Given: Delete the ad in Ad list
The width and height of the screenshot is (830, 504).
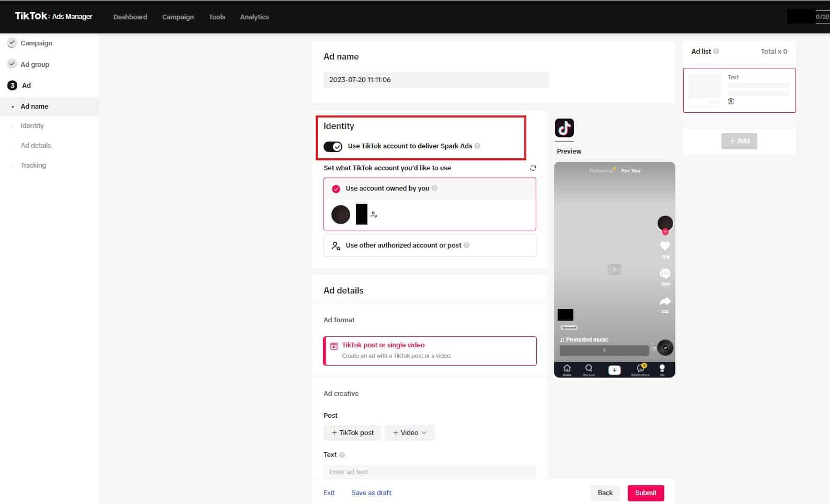Looking at the screenshot, I should (731, 101).
